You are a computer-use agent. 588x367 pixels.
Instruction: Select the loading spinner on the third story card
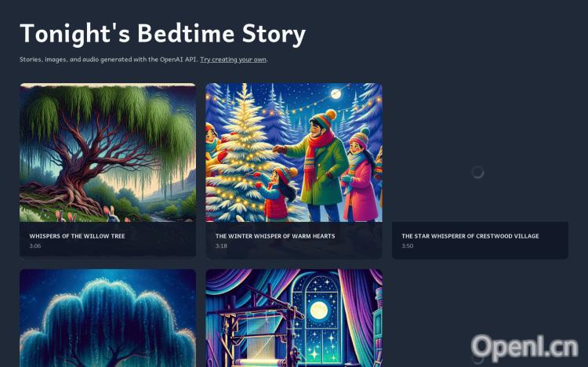477,173
